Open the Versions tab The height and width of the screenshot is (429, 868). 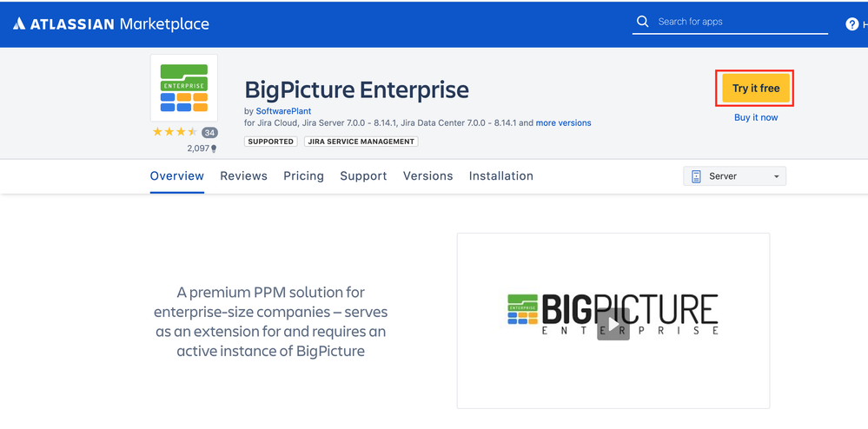427,176
